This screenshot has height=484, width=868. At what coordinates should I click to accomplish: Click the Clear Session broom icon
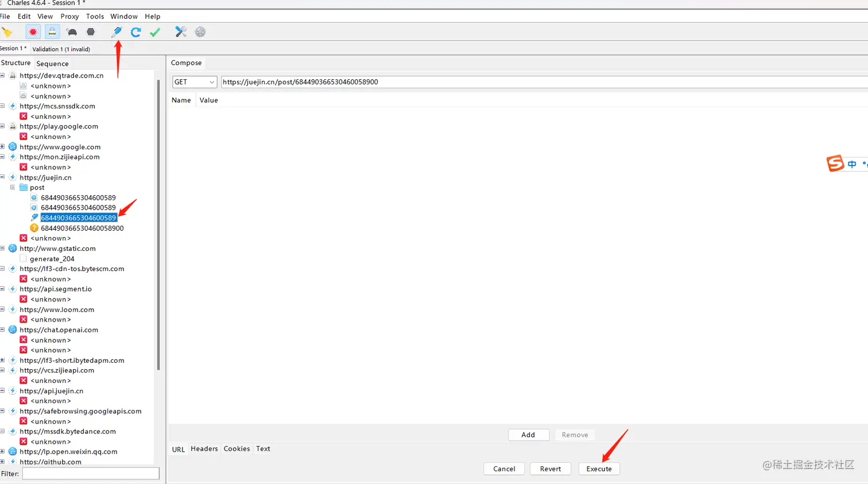(7, 32)
